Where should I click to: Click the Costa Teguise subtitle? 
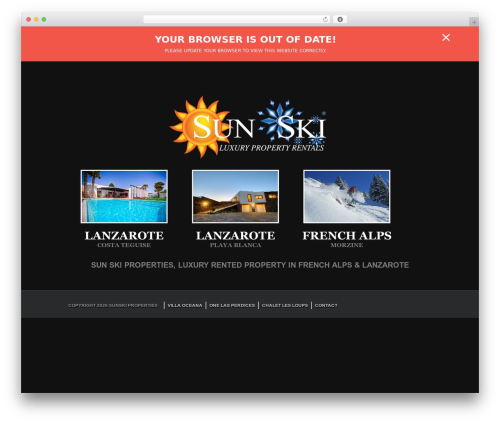[x=124, y=245]
